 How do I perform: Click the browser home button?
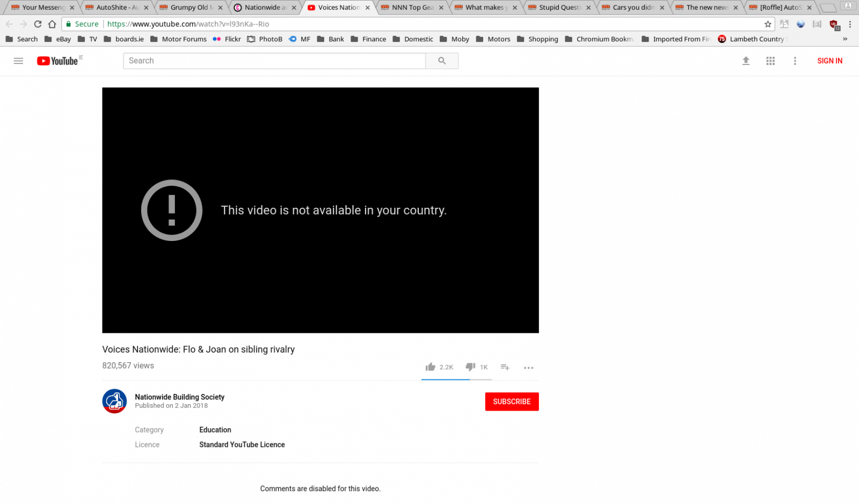pyautogui.click(x=52, y=24)
